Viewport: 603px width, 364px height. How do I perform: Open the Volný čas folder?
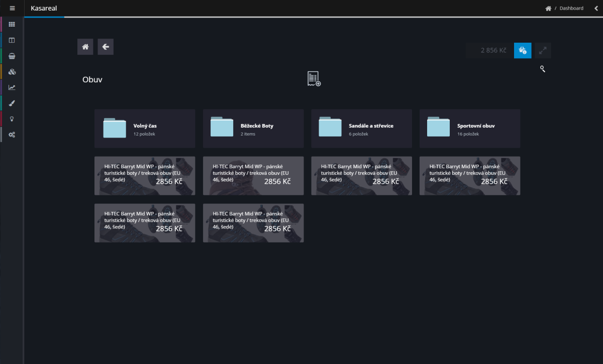[x=145, y=129]
